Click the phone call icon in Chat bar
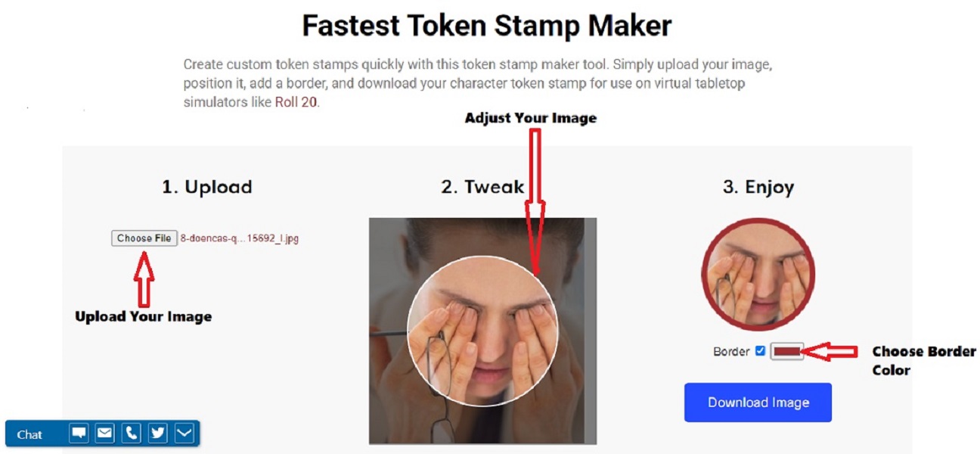The width and height of the screenshot is (980, 454). coord(132,434)
